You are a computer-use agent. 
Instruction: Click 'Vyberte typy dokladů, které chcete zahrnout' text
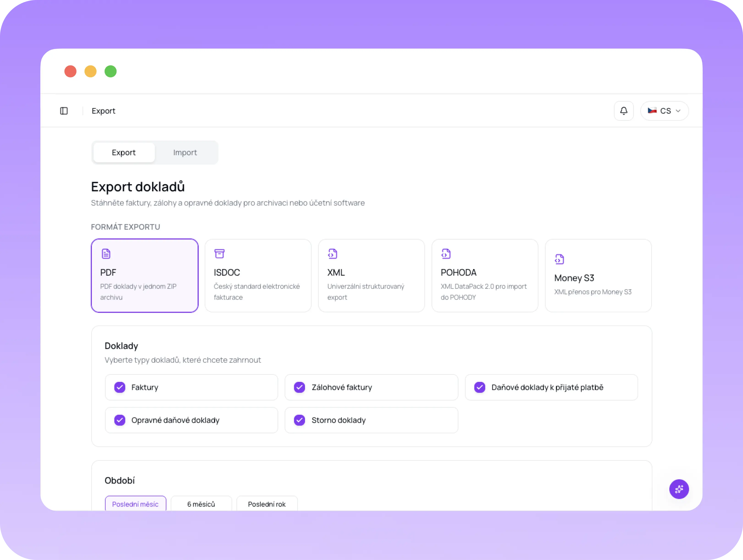[x=183, y=360]
